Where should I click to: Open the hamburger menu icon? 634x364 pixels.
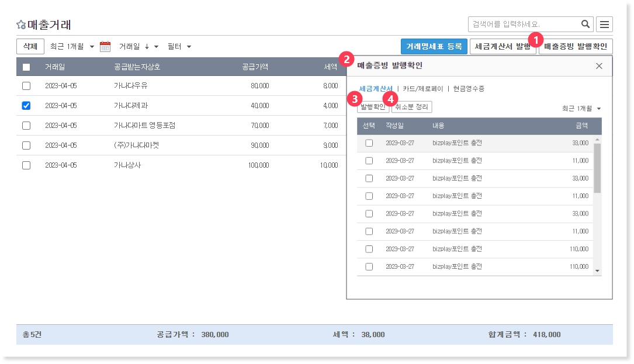(x=604, y=24)
